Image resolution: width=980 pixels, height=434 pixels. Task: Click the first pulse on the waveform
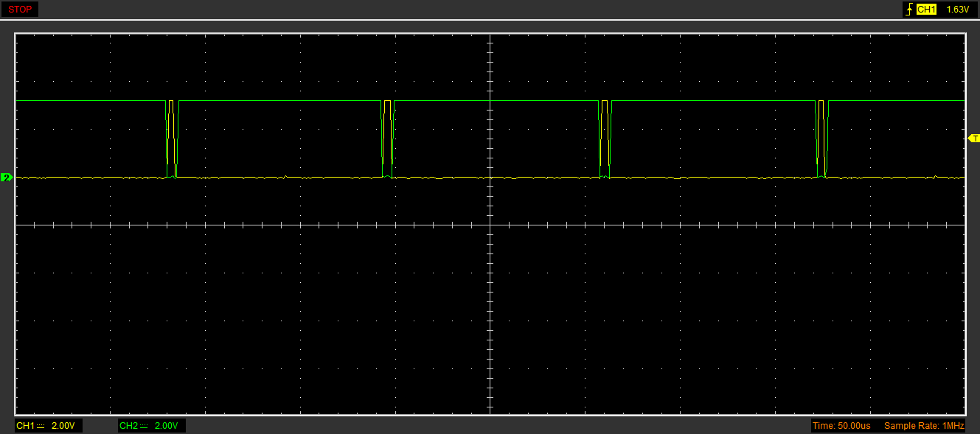click(172, 139)
